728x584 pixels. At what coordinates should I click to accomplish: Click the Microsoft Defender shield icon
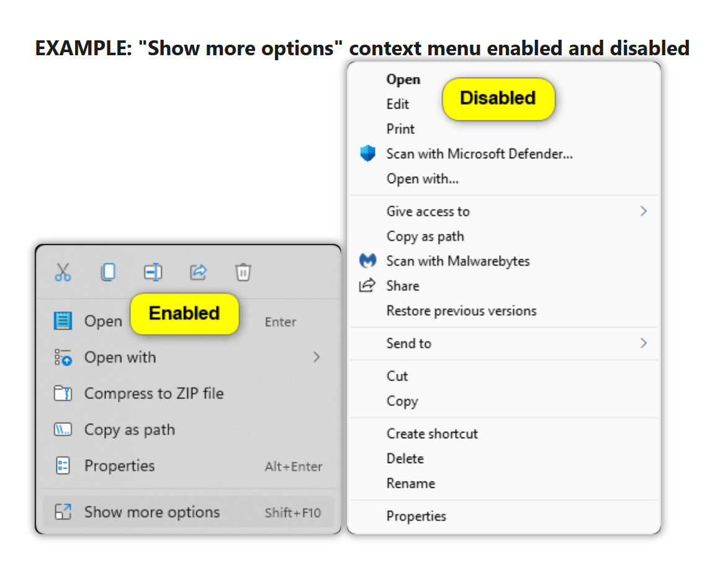tap(367, 153)
